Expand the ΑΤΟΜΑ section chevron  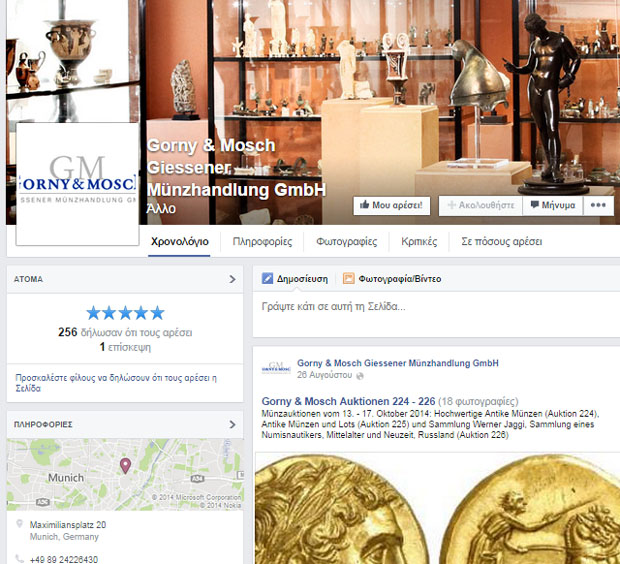tap(232, 279)
